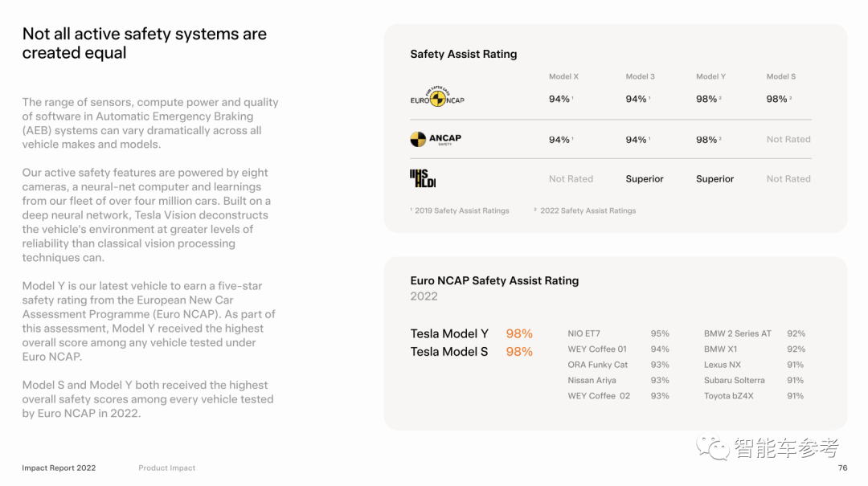This screenshot has width=868, height=486.
Task: Select the Model Y column header
Action: click(710, 76)
